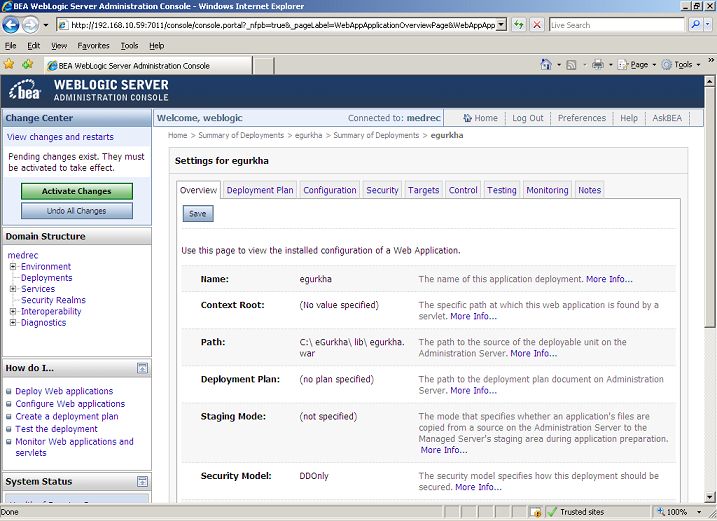Click Monitor Web applications and servlets link
This screenshot has height=521, width=717.
74,447
